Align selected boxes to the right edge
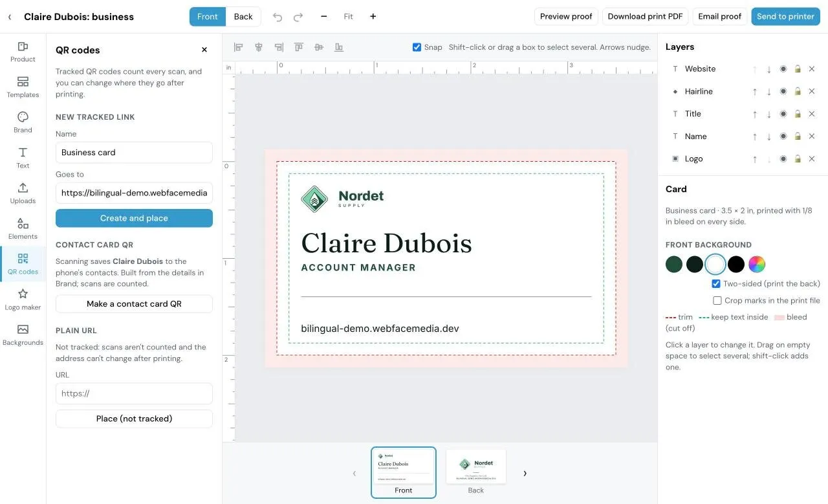Viewport: 828px width, 504px height. [x=278, y=47]
